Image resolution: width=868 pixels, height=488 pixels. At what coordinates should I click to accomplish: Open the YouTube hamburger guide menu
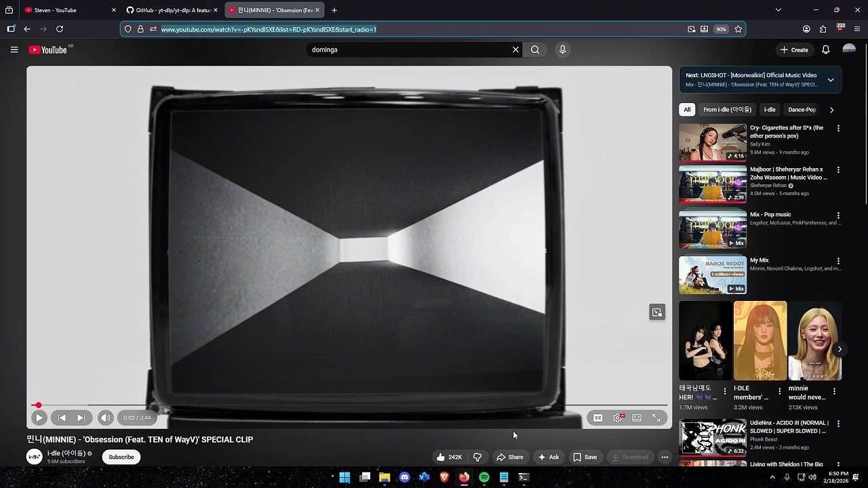tap(14, 49)
